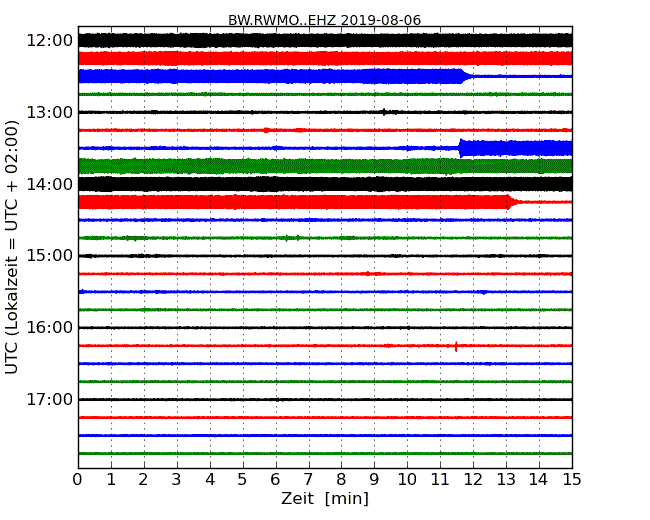Click the thick green 13:45 seismogram trace
Screen dimensions: 650x520
(x=325, y=166)
